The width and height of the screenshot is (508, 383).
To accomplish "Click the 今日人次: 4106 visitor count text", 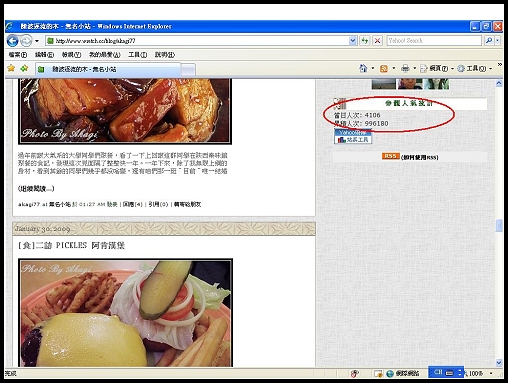I will (x=357, y=115).
